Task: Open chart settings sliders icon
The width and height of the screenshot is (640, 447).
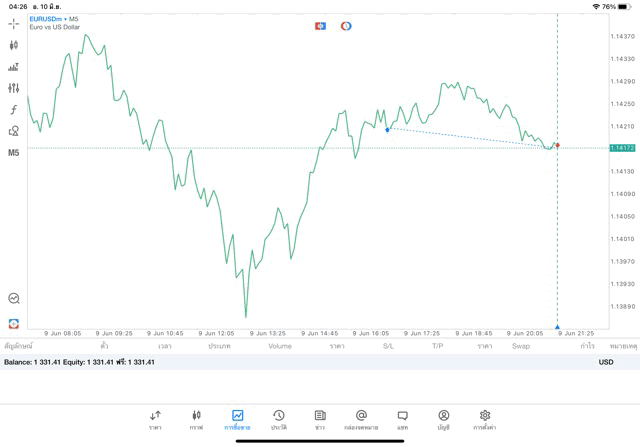Action: click(x=13, y=88)
